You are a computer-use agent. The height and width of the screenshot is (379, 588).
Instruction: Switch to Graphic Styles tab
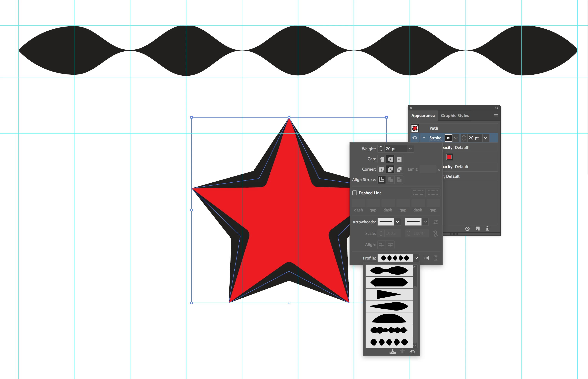pyautogui.click(x=455, y=115)
